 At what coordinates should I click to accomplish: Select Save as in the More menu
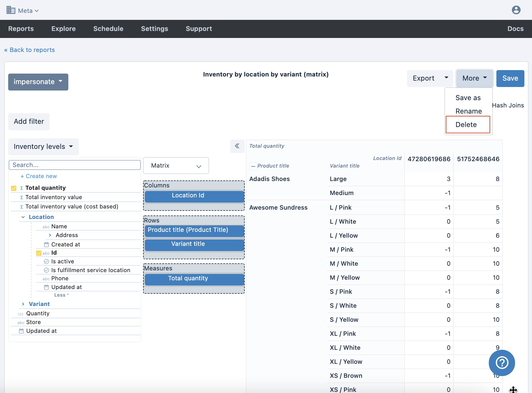tap(468, 98)
